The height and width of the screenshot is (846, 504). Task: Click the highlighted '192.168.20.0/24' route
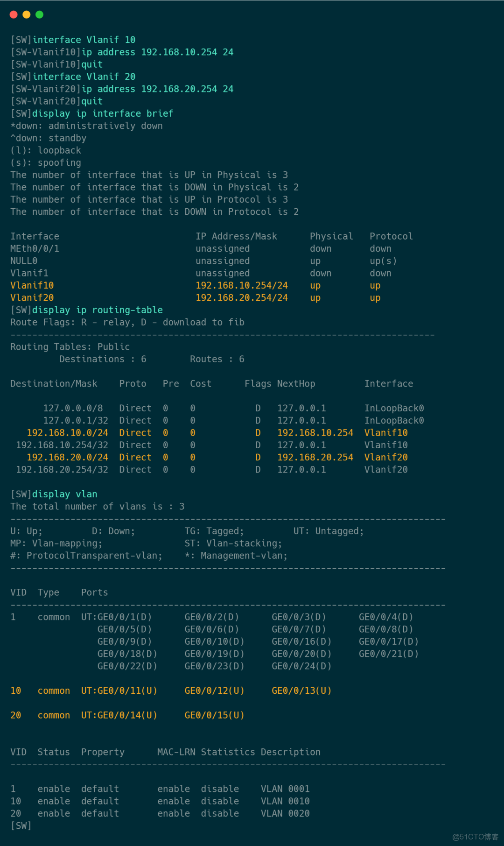[x=68, y=458]
